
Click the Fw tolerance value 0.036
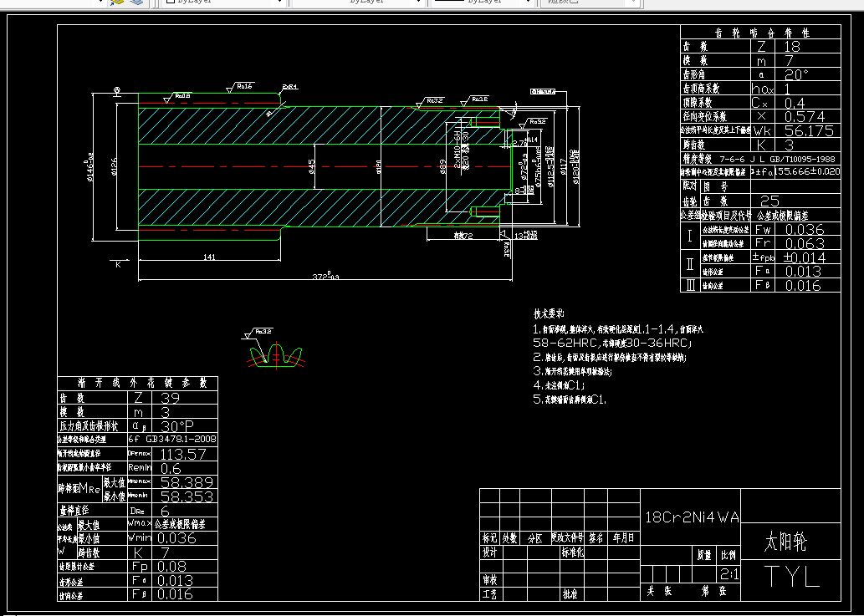(x=804, y=230)
